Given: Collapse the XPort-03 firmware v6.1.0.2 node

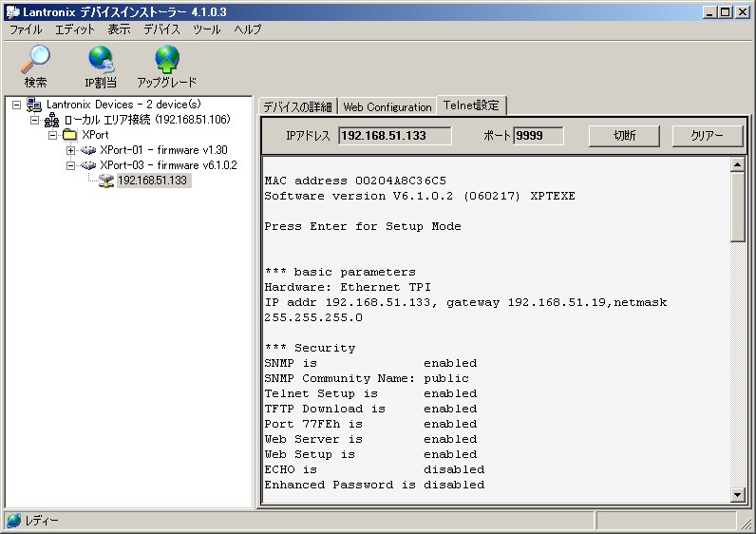Looking at the screenshot, I should point(70,165).
